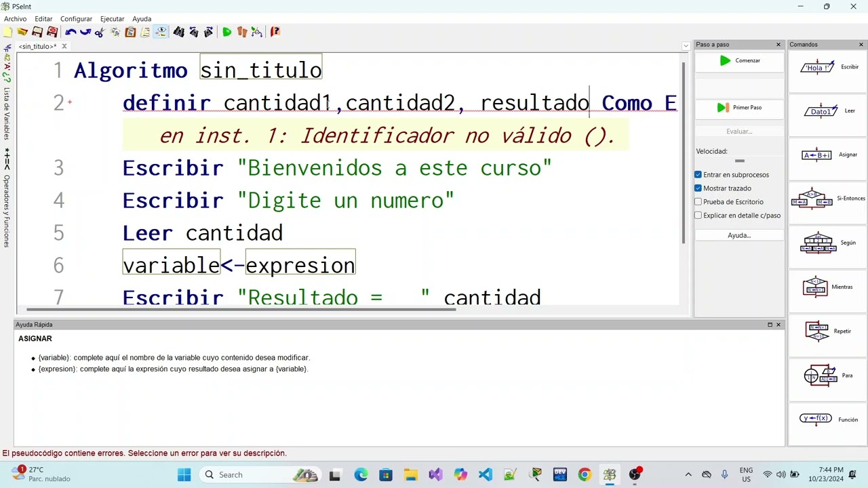Click the vertical editor scrollbar
This screenshot has height=488, width=868.
tap(684, 152)
